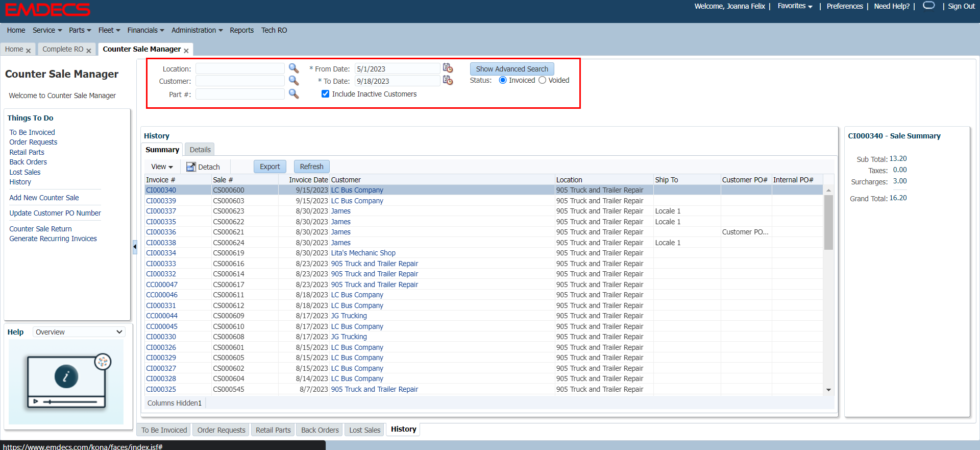Click the Need Help? link

pos(892,6)
